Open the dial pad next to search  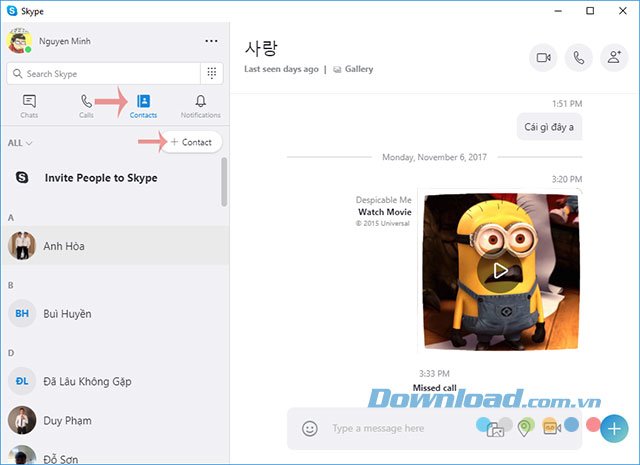(211, 73)
